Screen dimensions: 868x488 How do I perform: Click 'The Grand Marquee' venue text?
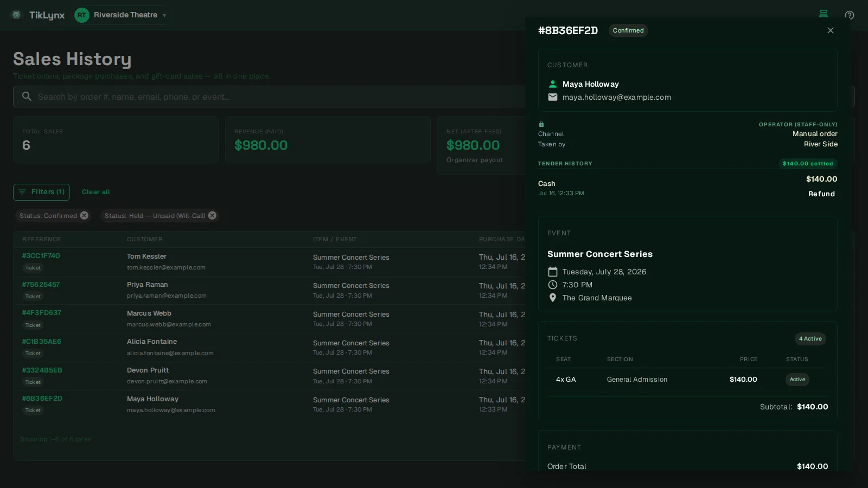(x=597, y=298)
